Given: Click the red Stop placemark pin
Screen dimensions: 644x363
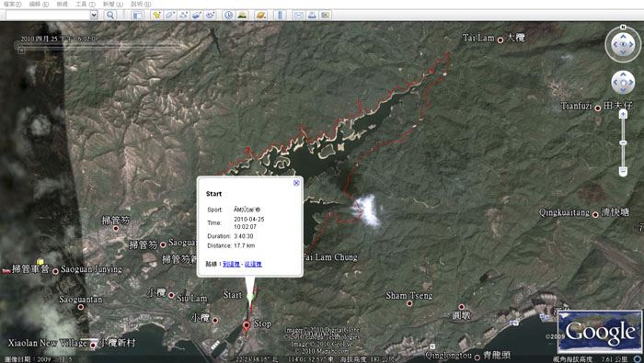Looking at the screenshot, I should [247, 326].
